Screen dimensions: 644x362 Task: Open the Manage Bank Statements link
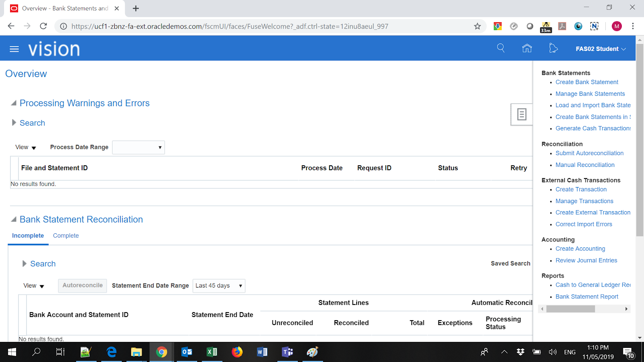tap(590, 93)
